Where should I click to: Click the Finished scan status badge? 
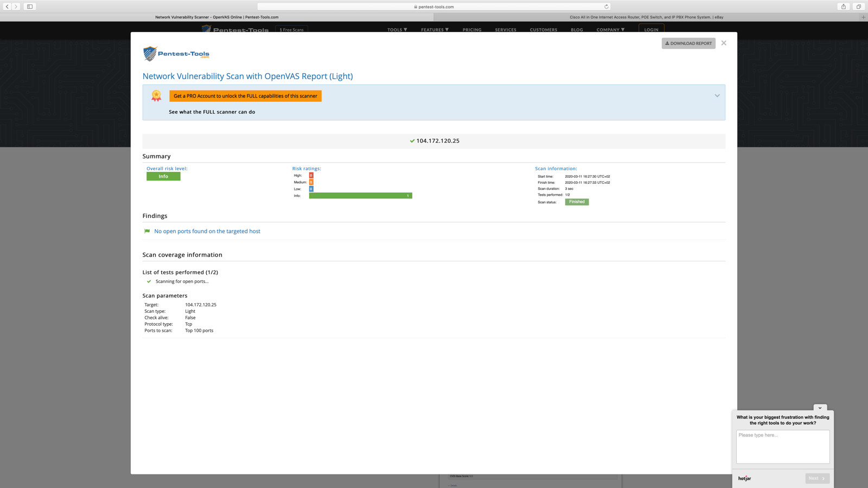(577, 202)
